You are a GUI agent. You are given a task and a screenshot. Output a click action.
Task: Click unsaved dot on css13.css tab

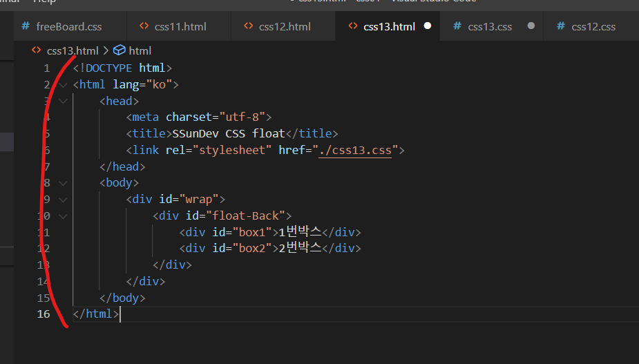point(531,26)
